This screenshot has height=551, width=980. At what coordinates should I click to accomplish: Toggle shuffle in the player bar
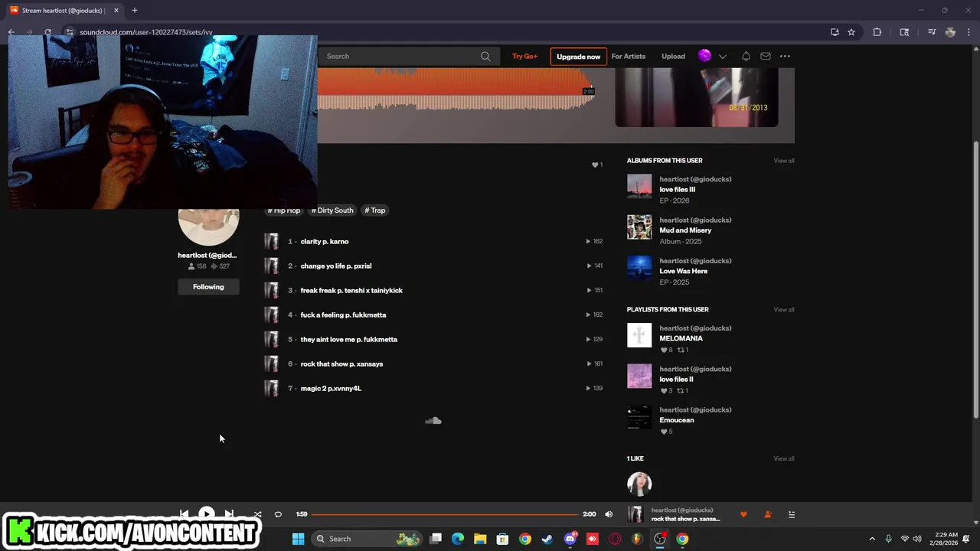click(x=257, y=514)
